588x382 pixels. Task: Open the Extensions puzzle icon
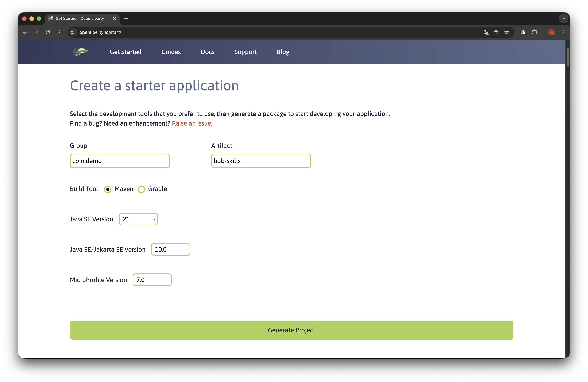[x=534, y=32]
